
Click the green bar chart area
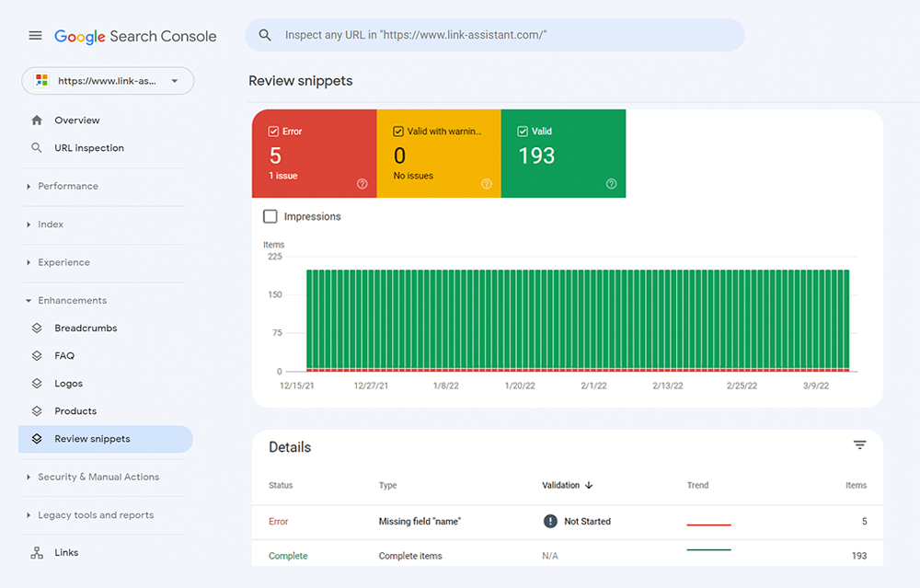pos(578,319)
